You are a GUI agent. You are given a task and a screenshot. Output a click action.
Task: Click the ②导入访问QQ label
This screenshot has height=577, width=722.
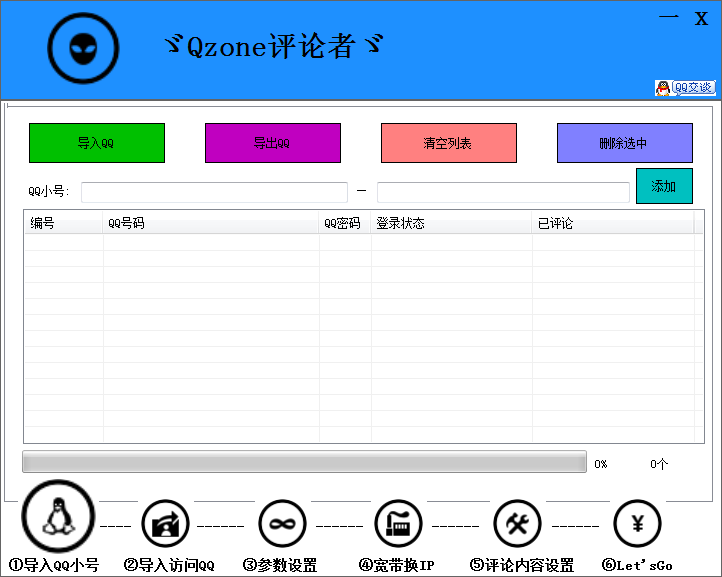[169, 565]
